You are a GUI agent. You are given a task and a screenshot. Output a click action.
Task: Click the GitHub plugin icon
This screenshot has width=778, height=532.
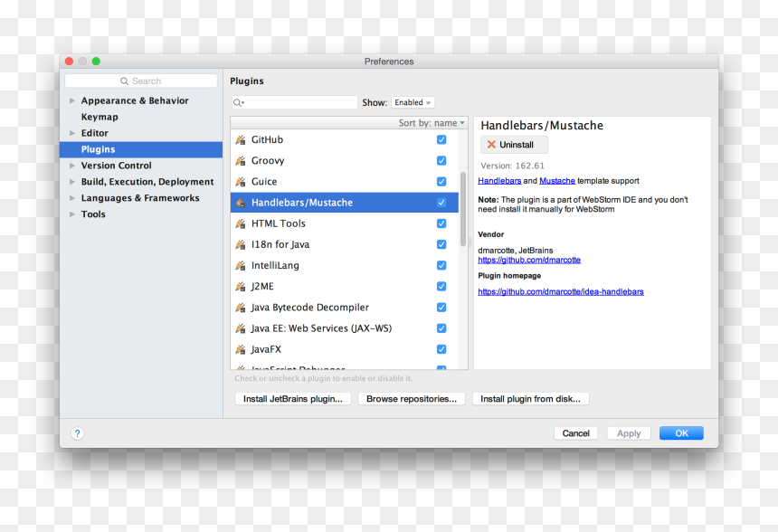[241, 140]
